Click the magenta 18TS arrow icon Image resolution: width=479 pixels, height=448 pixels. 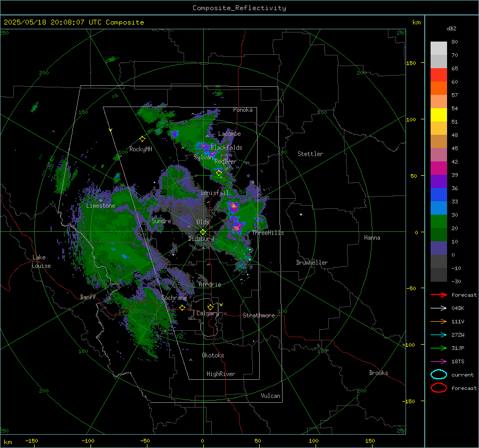coord(439,362)
